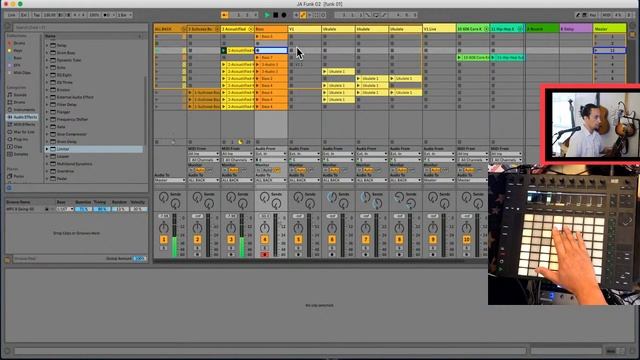Click the groove Global Amount value
Image resolution: width=640 pixels, height=360 pixels.
point(139,259)
